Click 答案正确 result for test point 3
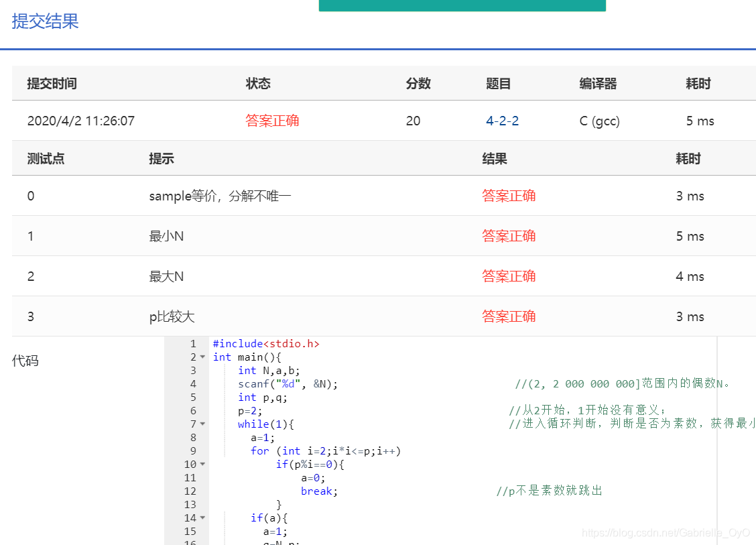The width and height of the screenshot is (756, 545). tap(509, 316)
